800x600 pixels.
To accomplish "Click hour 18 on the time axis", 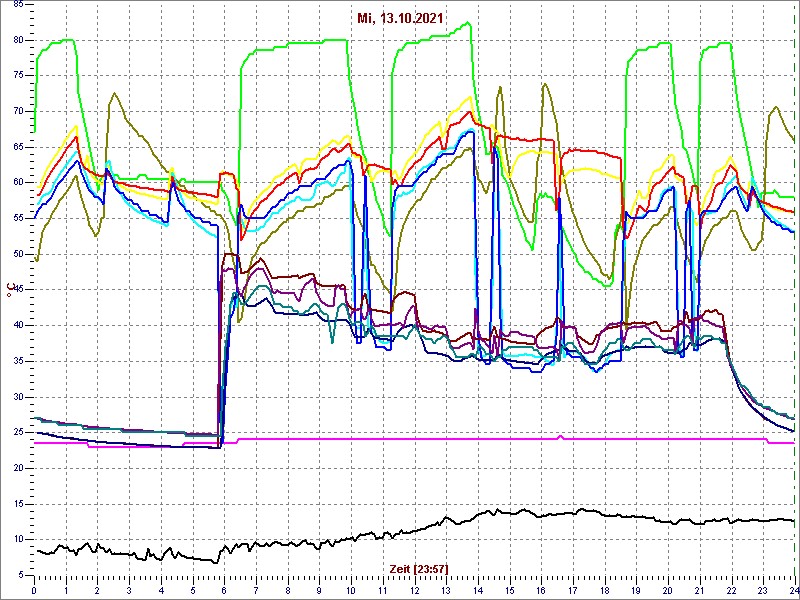I will 605,591.
